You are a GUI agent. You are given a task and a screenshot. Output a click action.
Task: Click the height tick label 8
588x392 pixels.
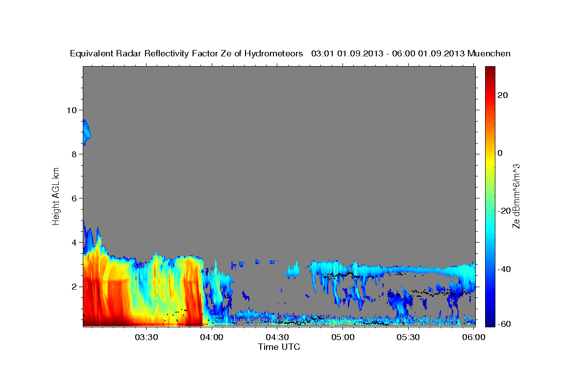pos(74,154)
